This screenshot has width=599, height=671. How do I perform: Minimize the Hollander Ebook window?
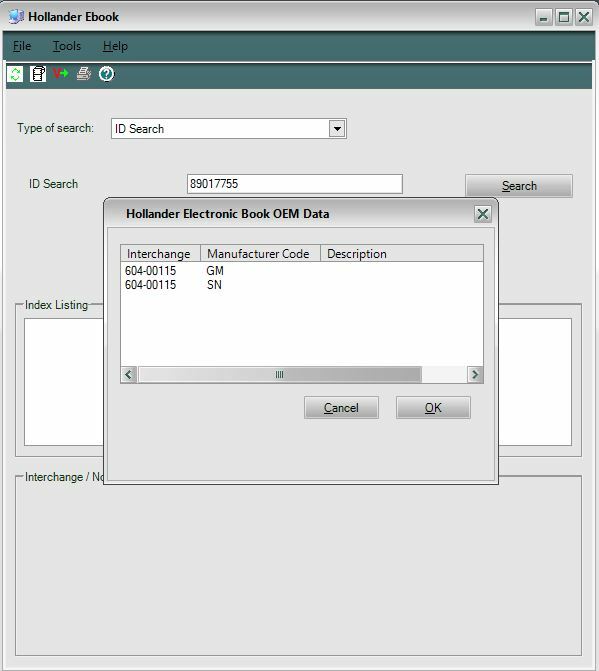543,17
